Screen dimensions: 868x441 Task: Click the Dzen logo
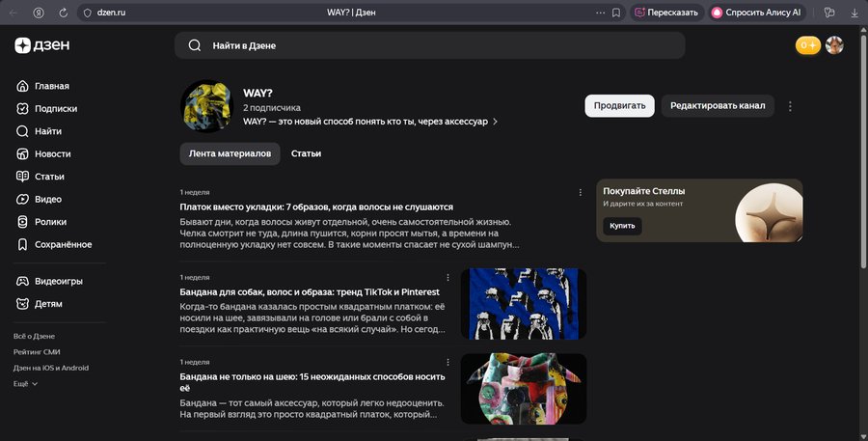pos(42,45)
